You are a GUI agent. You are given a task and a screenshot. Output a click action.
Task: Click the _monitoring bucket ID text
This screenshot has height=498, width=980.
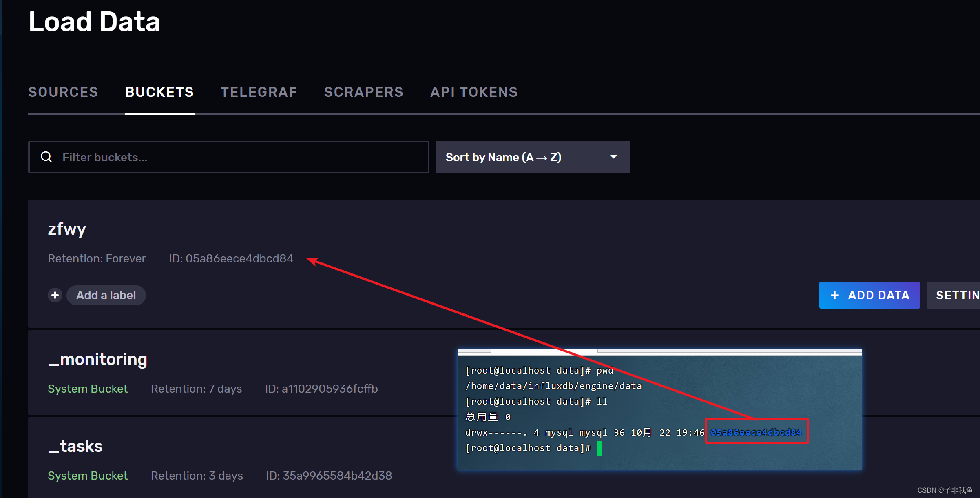pos(321,389)
